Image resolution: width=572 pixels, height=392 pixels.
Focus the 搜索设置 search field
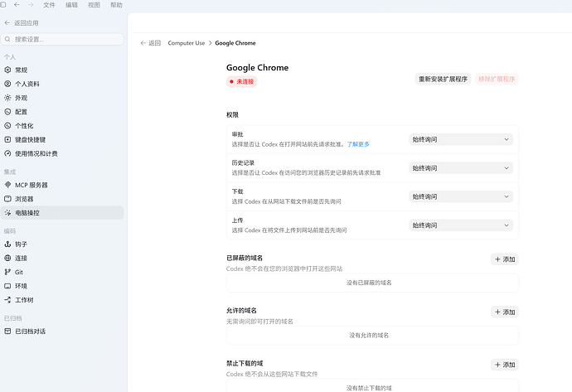point(62,40)
